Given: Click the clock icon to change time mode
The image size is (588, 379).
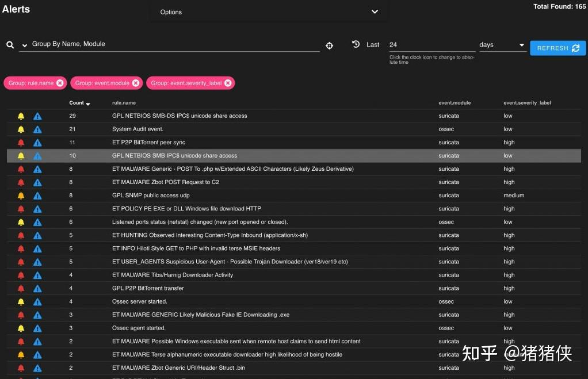Looking at the screenshot, I should coord(356,44).
